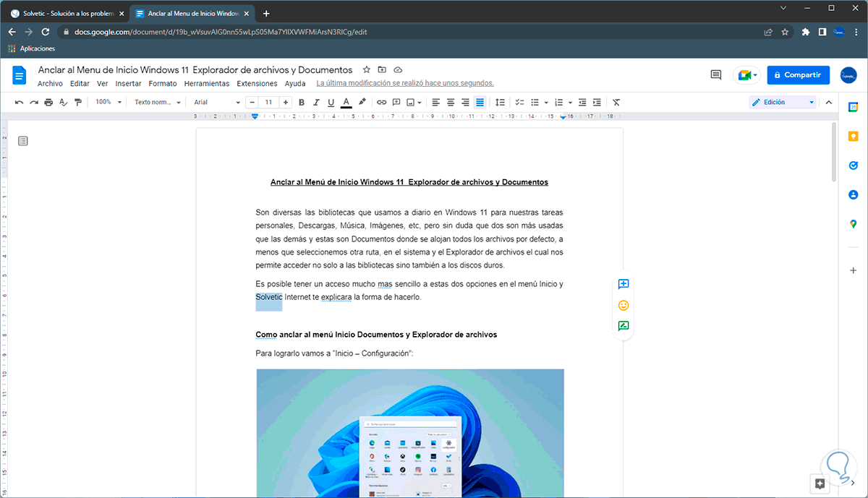
Task: Expand bulleted list options arrow
Action: (546, 103)
